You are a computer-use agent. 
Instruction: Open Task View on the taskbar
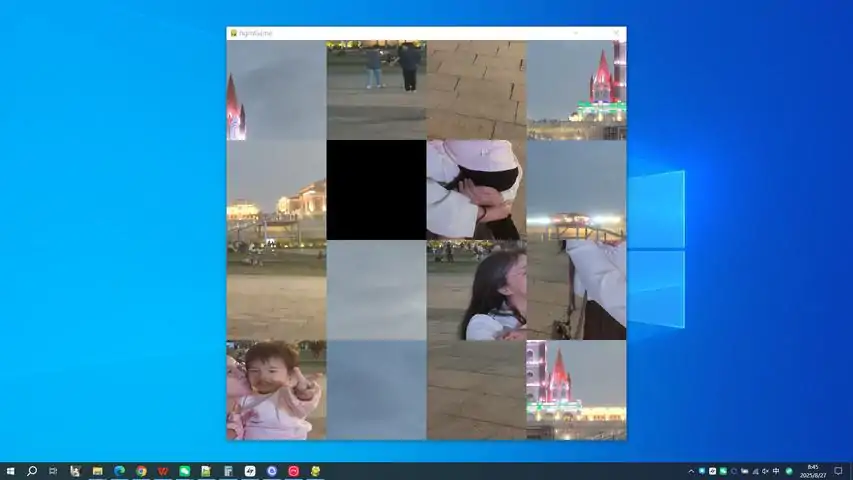53,470
